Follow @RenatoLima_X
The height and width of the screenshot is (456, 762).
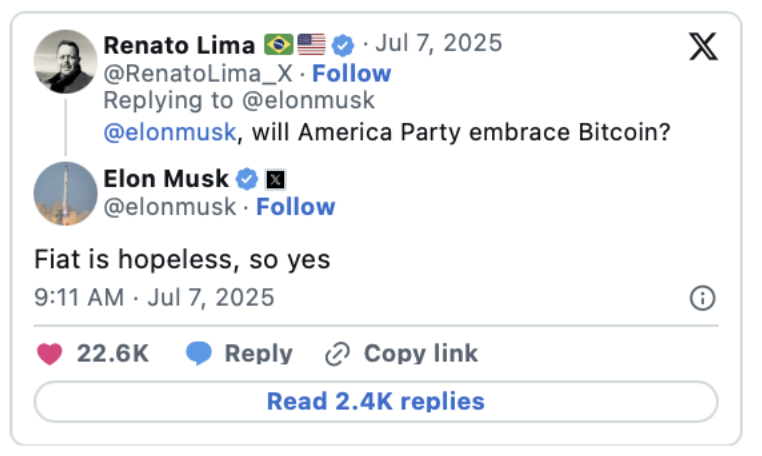point(351,73)
